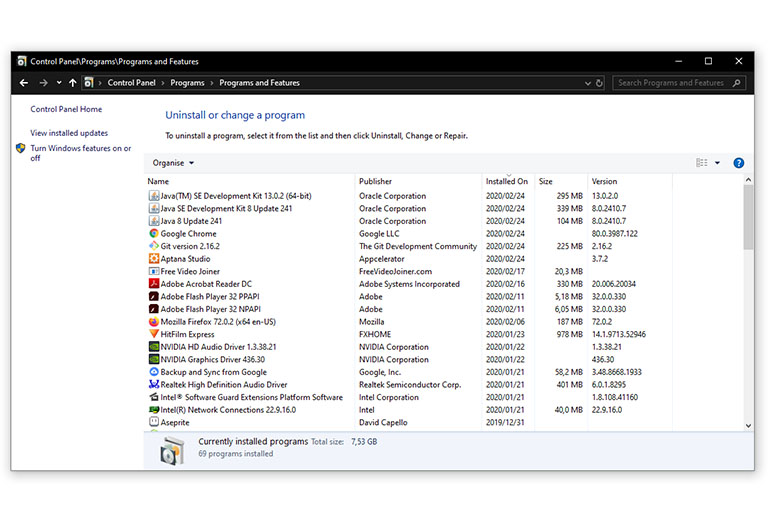Select the NVIDIA HD Audio Driver icon

(x=154, y=347)
